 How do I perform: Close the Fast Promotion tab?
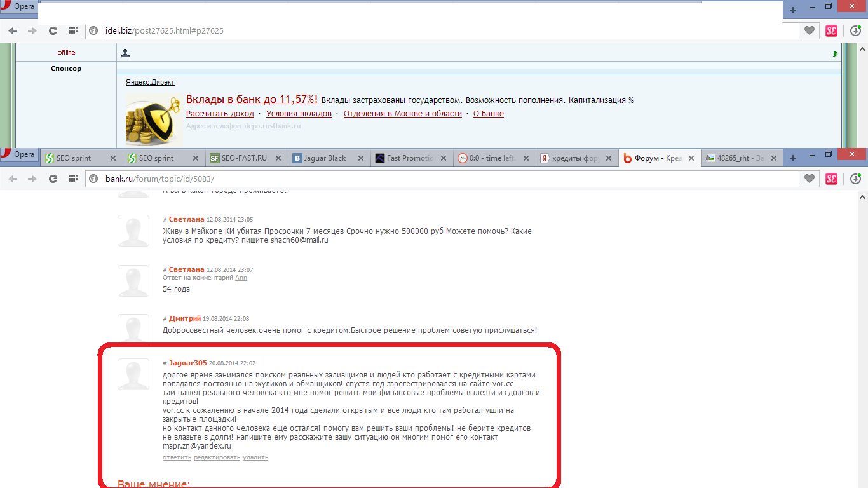pyautogui.click(x=443, y=158)
